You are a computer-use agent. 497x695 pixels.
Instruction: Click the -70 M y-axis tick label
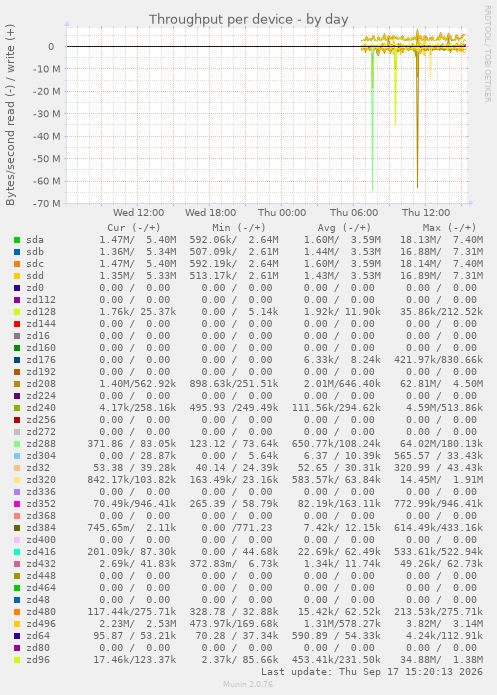47,203
